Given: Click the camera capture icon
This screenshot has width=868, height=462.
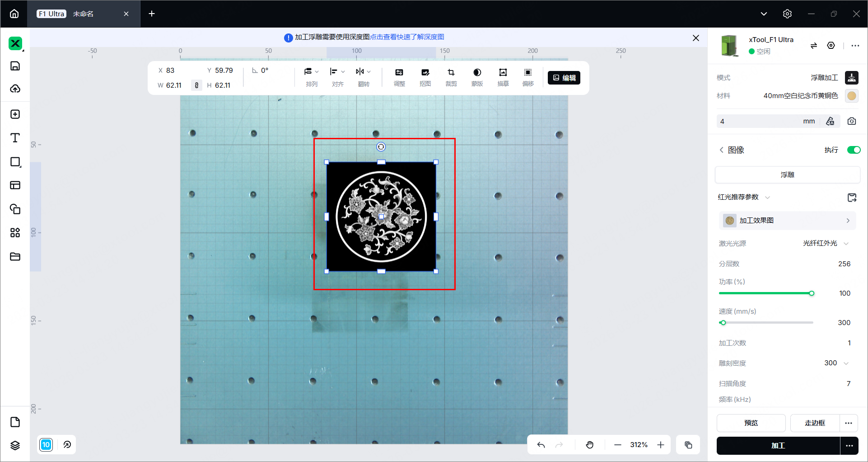Looking at the screenshot, I should [x=852, y=121].
